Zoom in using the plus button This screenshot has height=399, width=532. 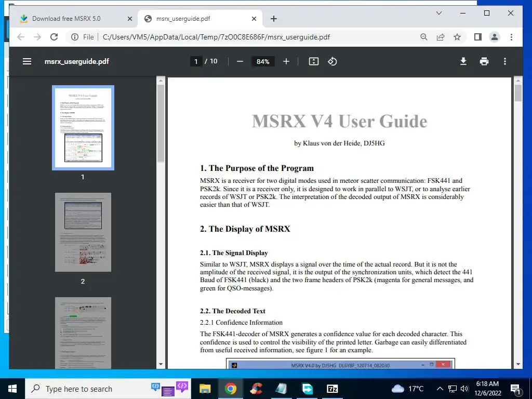286,61
